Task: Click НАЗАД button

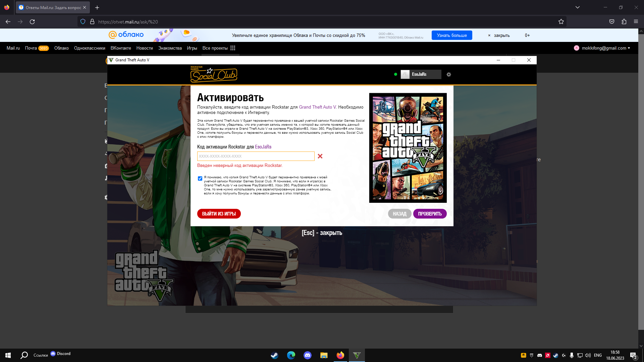Action: (399, 214)
